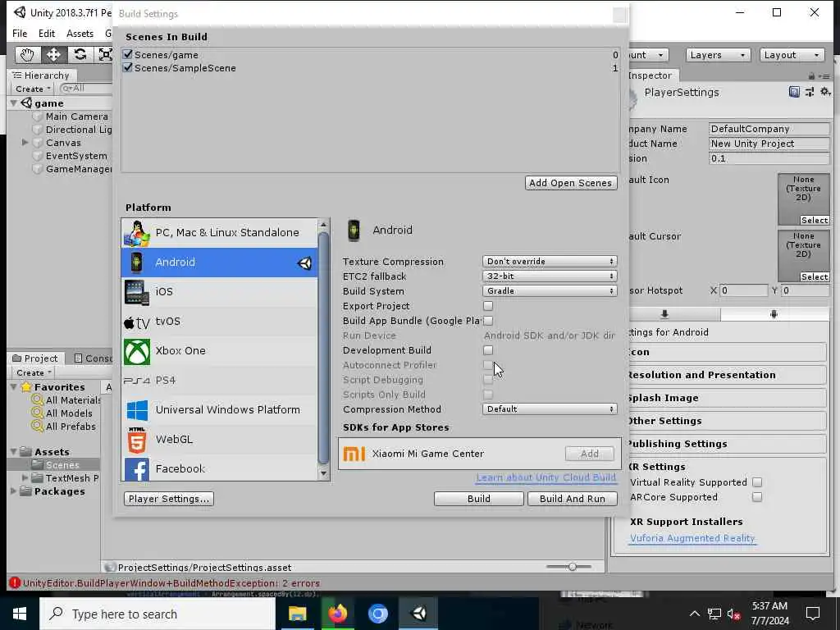This screenshot has height=630, width=840.
Task: Open the Layers dropdown
Action: [717, 55]
